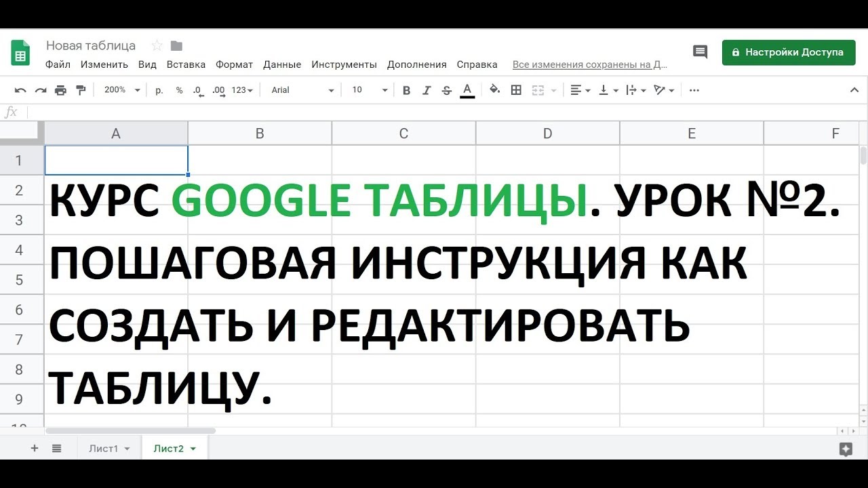
Task: Click the undo arrow in toolbar
Action: point(20,90)
